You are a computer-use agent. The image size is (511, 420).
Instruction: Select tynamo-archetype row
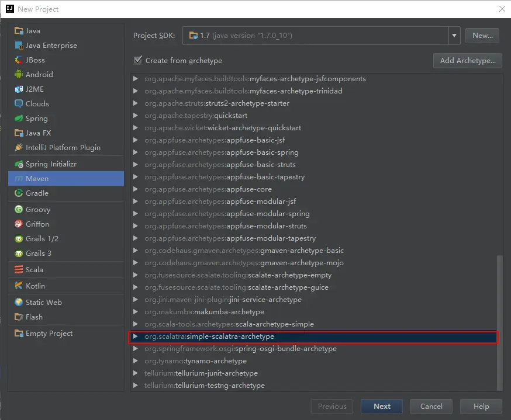[314, 361]
